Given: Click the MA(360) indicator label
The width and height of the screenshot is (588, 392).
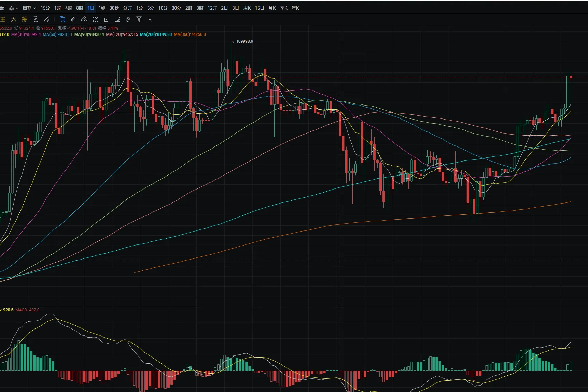Looking at the screenshot, I should pyautogui.click(x=190, y=34).
